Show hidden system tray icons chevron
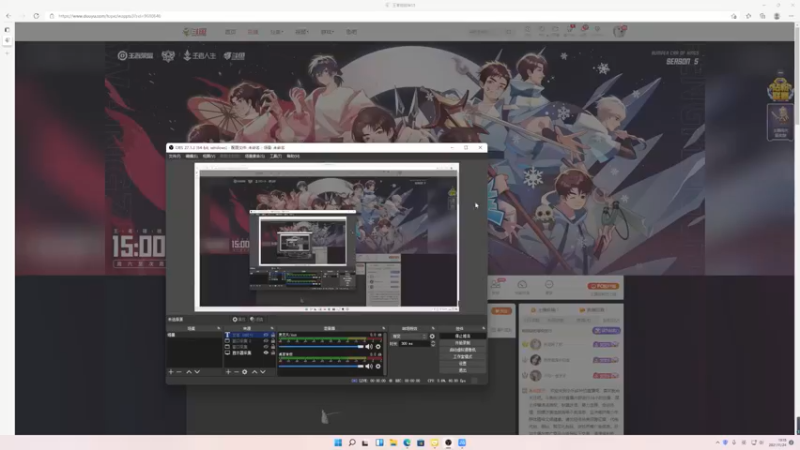Screen dimensions: 800x450 (x=717, y=442)
